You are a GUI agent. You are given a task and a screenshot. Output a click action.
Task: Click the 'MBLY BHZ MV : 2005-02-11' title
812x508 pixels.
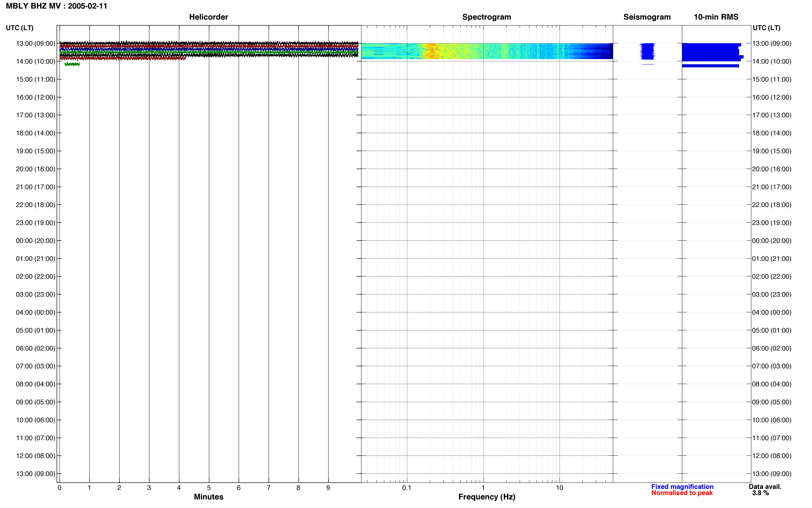pos(56,6)
